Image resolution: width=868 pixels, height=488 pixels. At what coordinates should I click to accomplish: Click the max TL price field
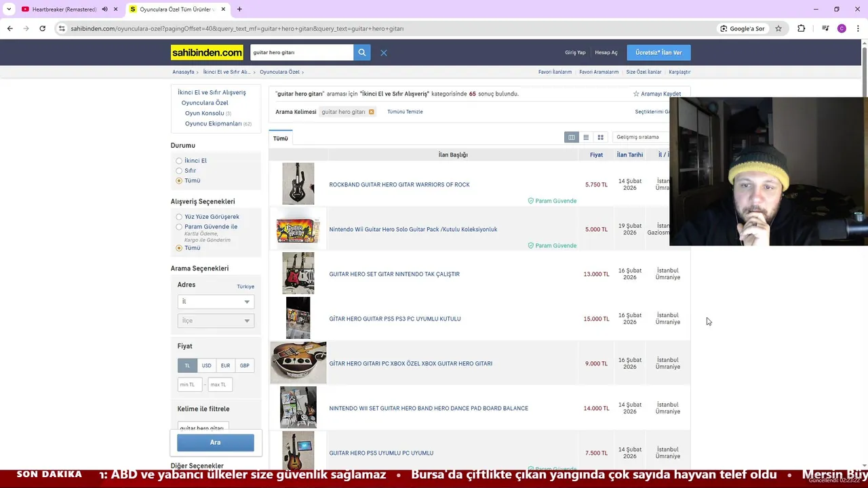220,384
